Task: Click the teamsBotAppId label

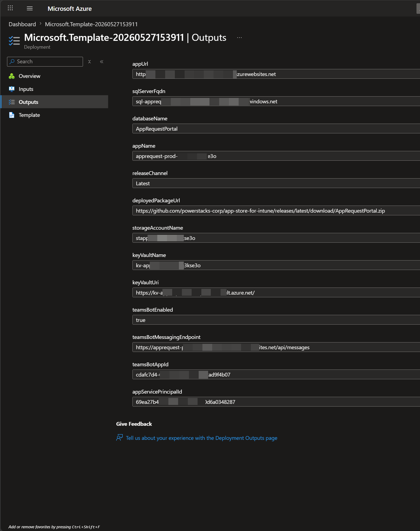Action: click(x=150, y=364)
